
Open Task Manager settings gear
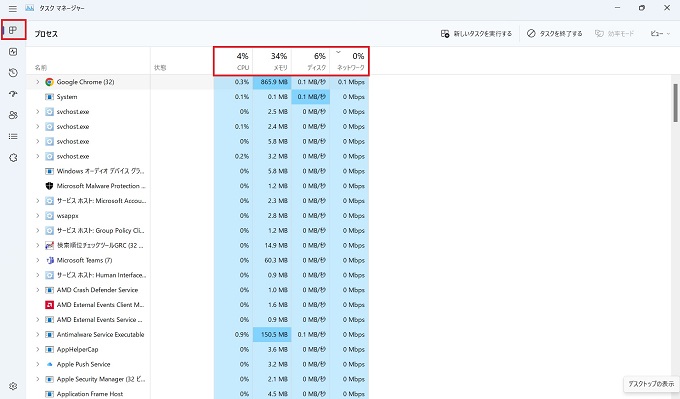13,386
